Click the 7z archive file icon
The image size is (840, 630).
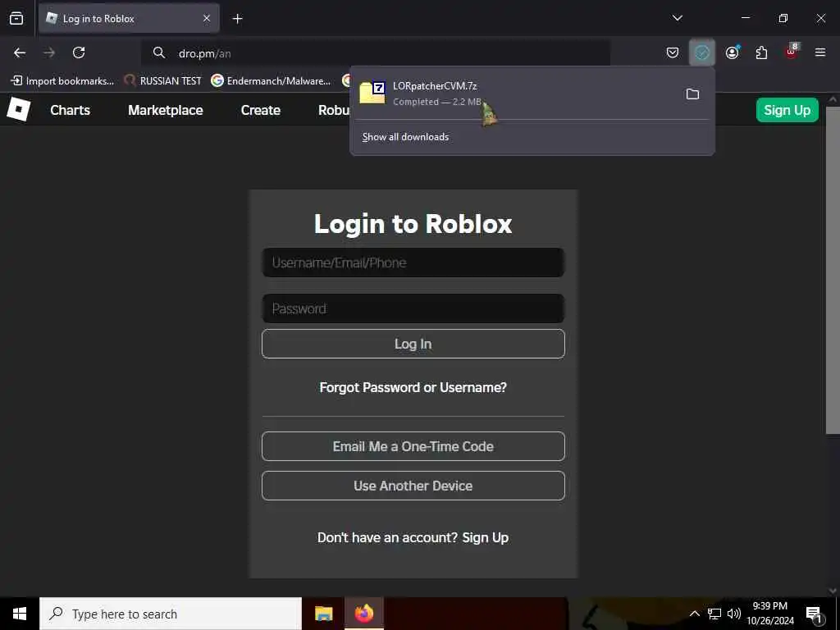[x=372, y=93]
